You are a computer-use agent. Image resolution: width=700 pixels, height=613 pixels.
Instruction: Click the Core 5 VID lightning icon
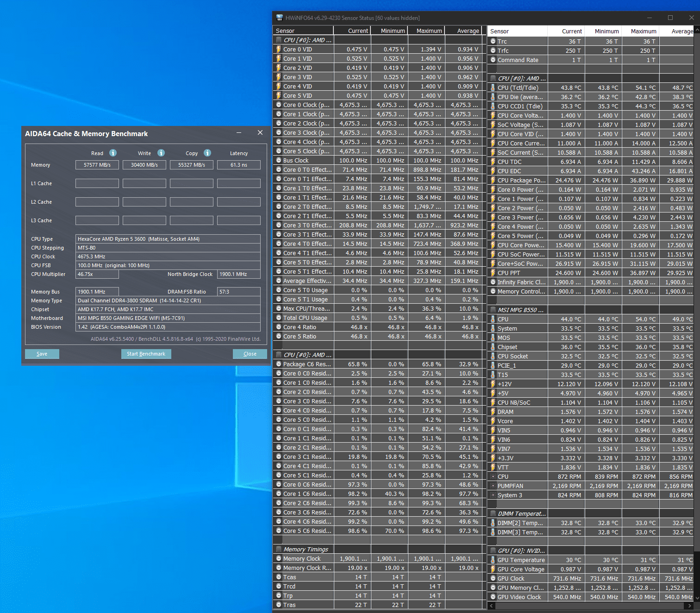tap(279, 95)
